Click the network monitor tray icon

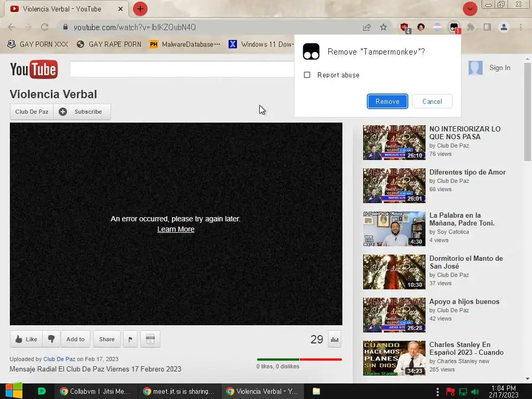pyautogui.click(x=463, y=392)
